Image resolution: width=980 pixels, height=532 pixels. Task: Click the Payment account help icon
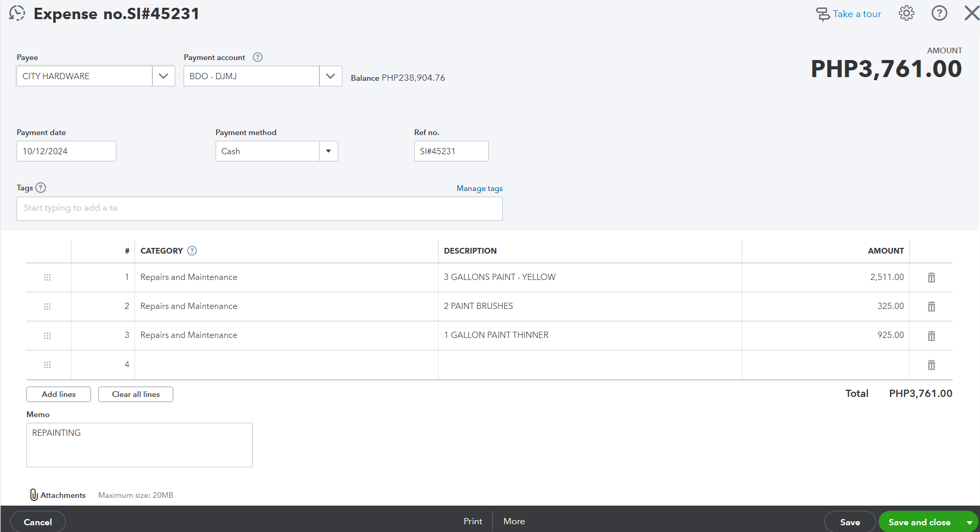258,57
